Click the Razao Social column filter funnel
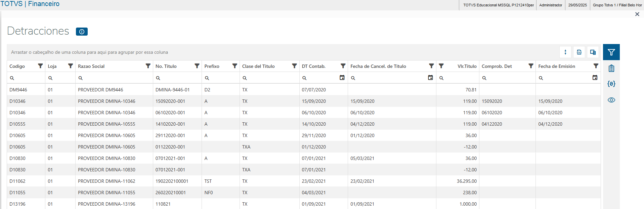The width and height of the screenshot is (644, 209). point(148,66)
